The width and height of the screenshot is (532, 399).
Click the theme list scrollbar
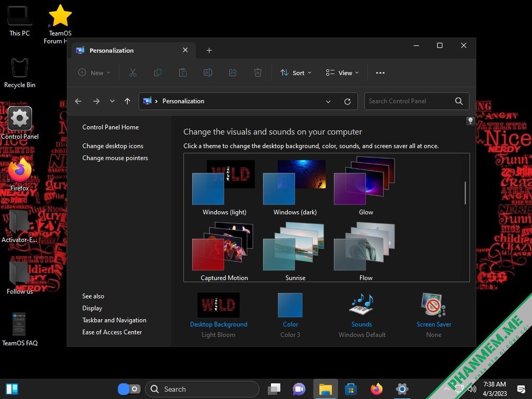click(x=465, y=193)
